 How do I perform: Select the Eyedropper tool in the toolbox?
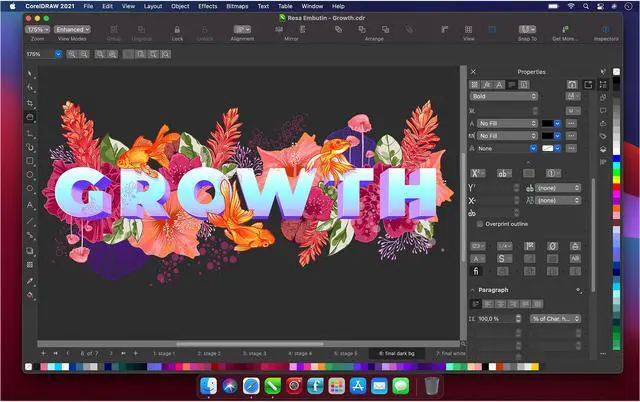pos(30,281)
